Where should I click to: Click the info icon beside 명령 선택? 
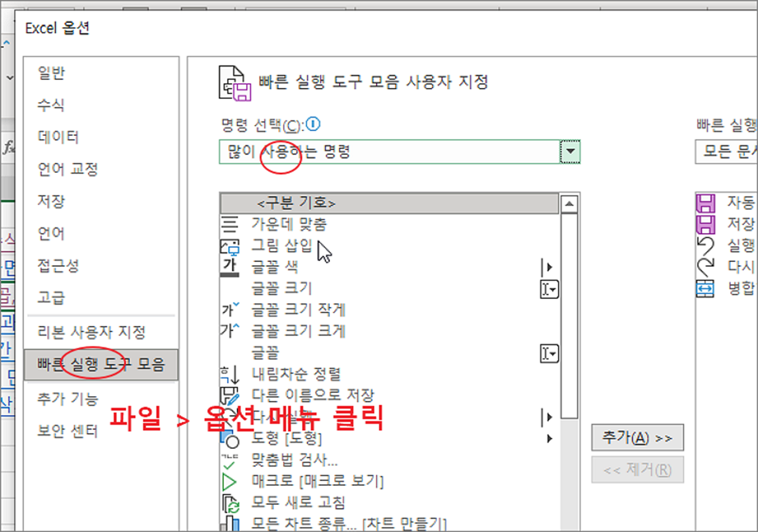(x=313, y=124)
